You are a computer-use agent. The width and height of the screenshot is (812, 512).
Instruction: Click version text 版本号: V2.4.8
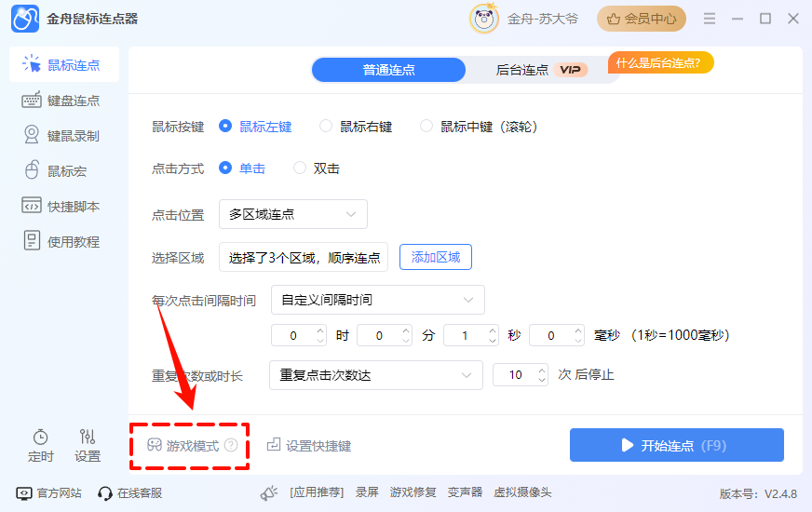[x=758, y=494]
